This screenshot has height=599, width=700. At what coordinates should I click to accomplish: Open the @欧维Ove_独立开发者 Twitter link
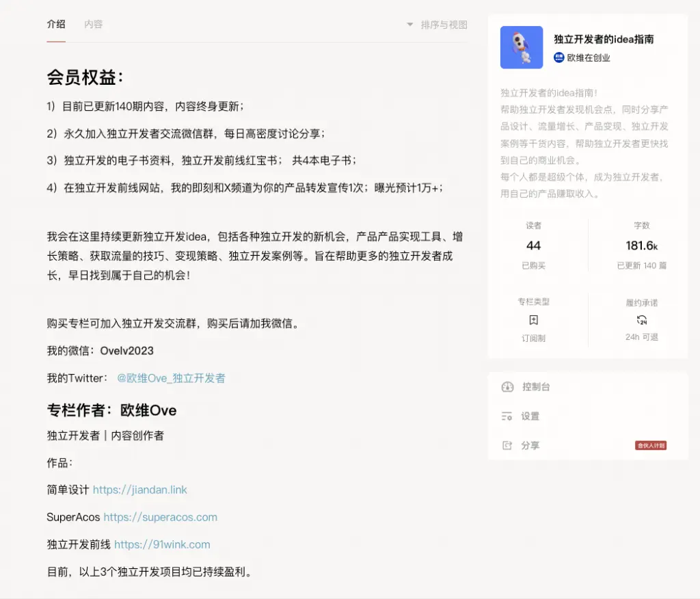171,378
